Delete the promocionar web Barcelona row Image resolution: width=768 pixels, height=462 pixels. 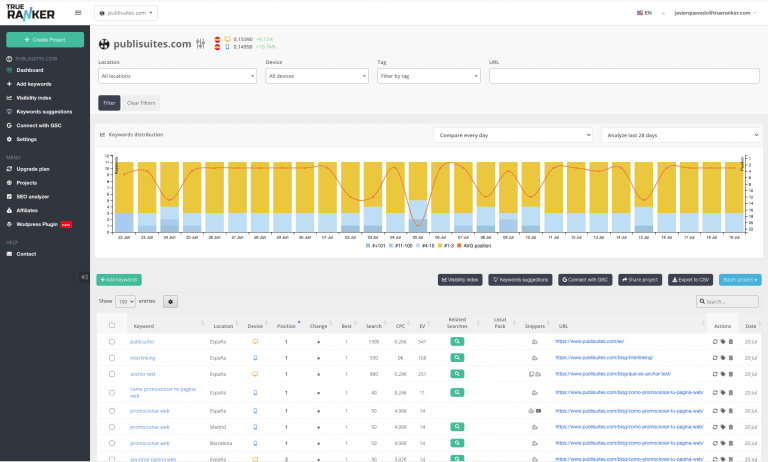click(x=730, y=443)
